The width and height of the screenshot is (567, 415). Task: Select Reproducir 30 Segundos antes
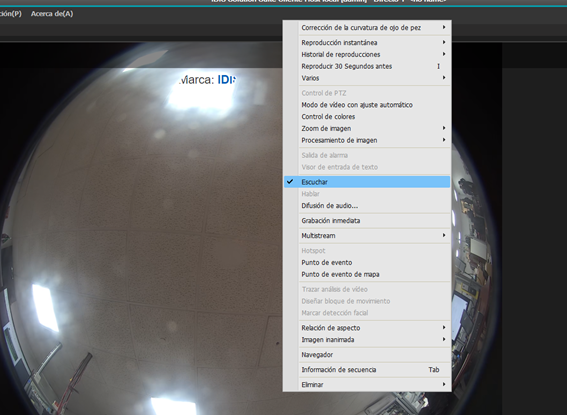367,66
